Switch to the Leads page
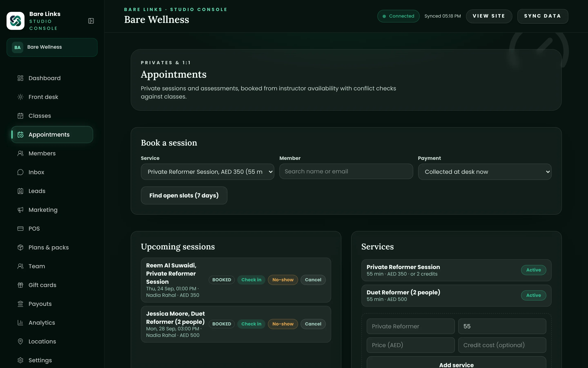This screenshot has width=588, height=368. (52, 191)
